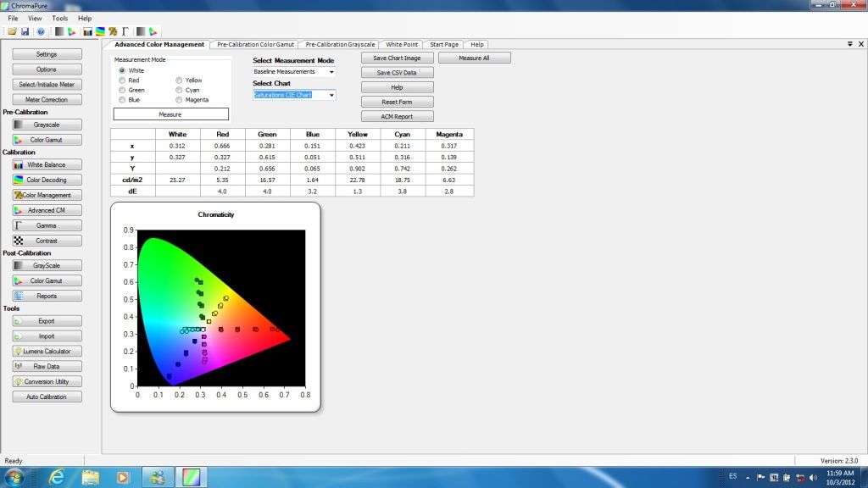Open the Raw Data sidebar button
This screenshot has height=488, width=868.
tap(47, 366)
